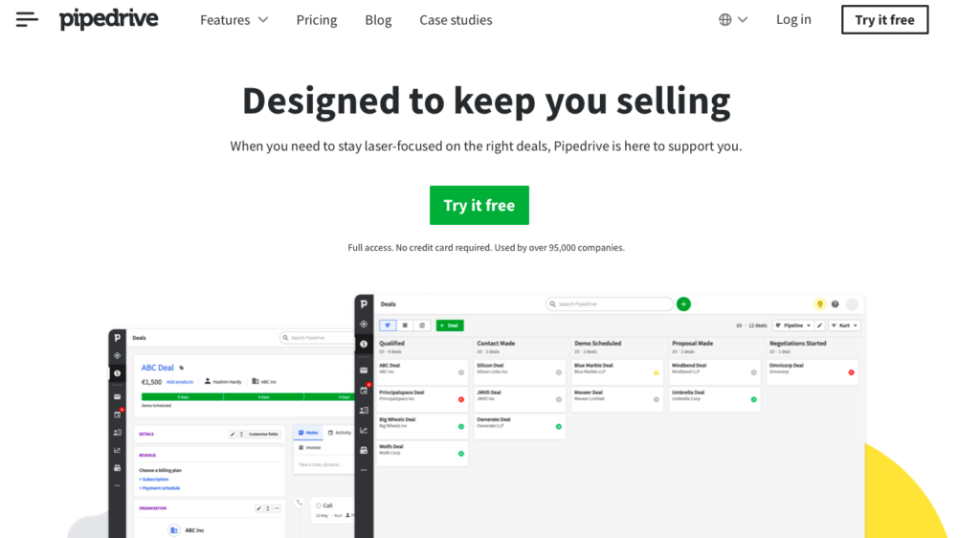Open the mail icon in the dark sidebar
This screenshot has width=980, height=538.
(x=364, y=370)
